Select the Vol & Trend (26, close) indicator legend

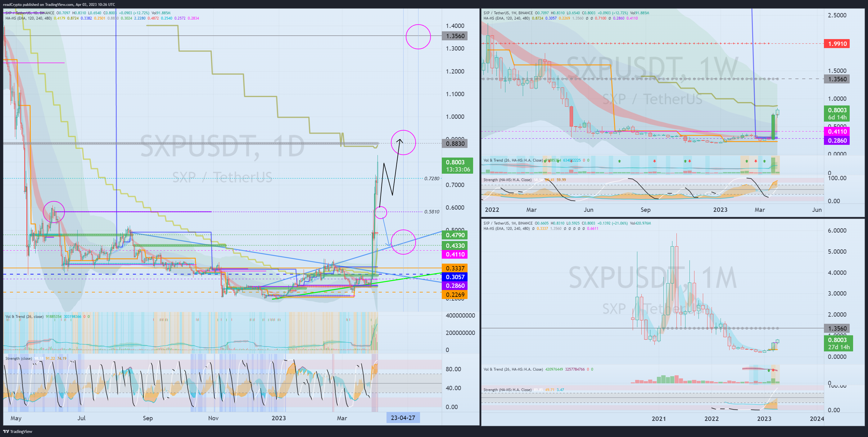24,316
